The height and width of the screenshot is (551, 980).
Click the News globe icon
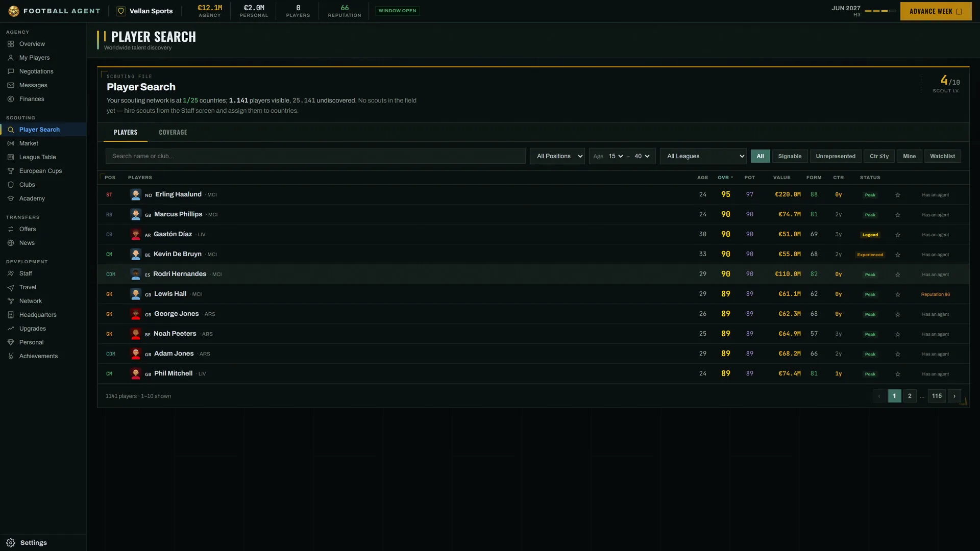[x=11, y=243]
